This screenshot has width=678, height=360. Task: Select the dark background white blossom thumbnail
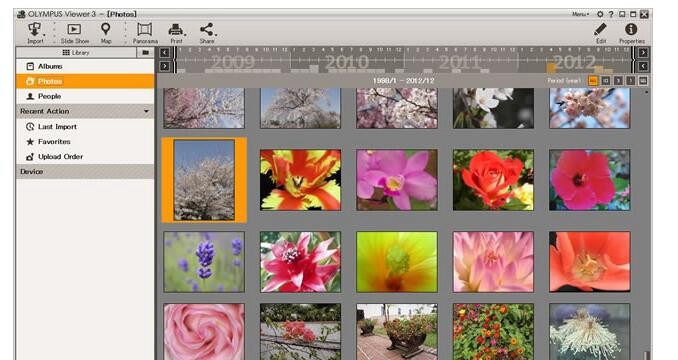(x=493, y=108)
